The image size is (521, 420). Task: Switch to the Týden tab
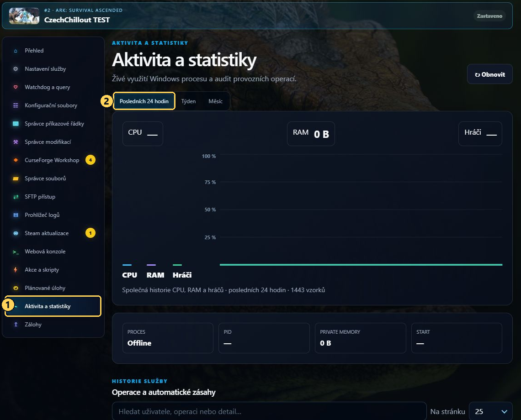(188, 101)
